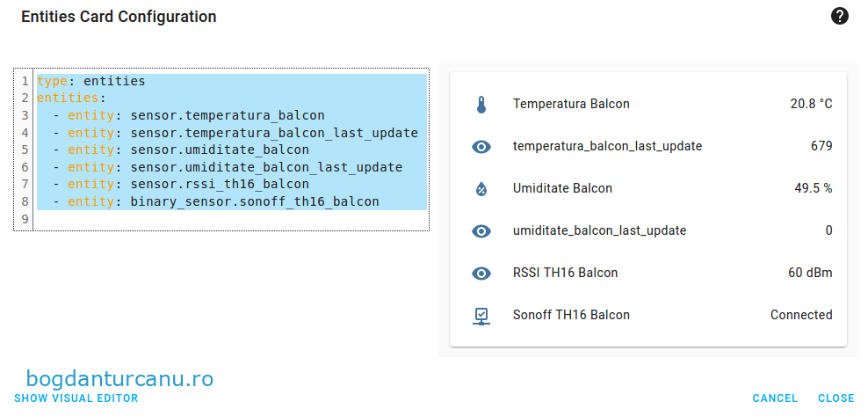Close the configuration dialog
Image resolution: width=868 pixels, height=416 pixels.
[835, 398]
